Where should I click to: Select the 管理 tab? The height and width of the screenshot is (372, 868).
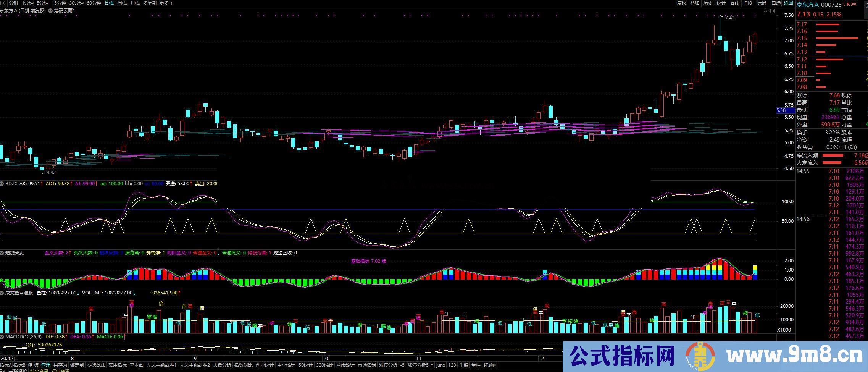[46, 365]
